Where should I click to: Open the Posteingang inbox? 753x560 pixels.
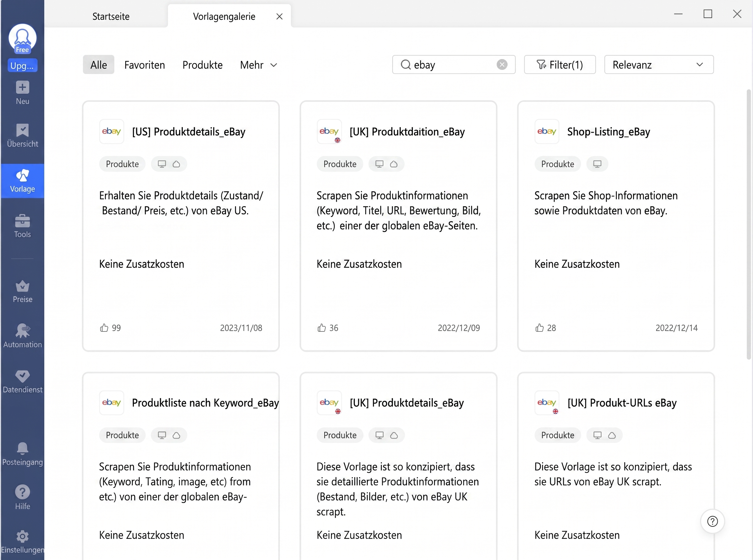pyautogui.click(x=22, y=454)
